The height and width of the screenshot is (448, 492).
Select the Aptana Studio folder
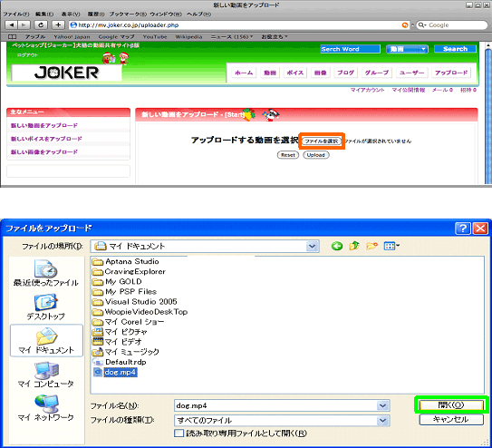point(126,261)
